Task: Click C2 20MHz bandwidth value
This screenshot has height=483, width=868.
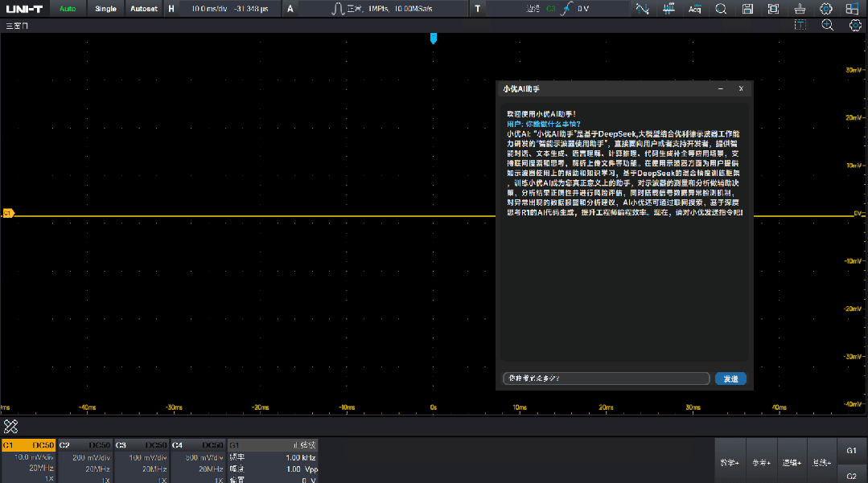Action: point(97,469)
